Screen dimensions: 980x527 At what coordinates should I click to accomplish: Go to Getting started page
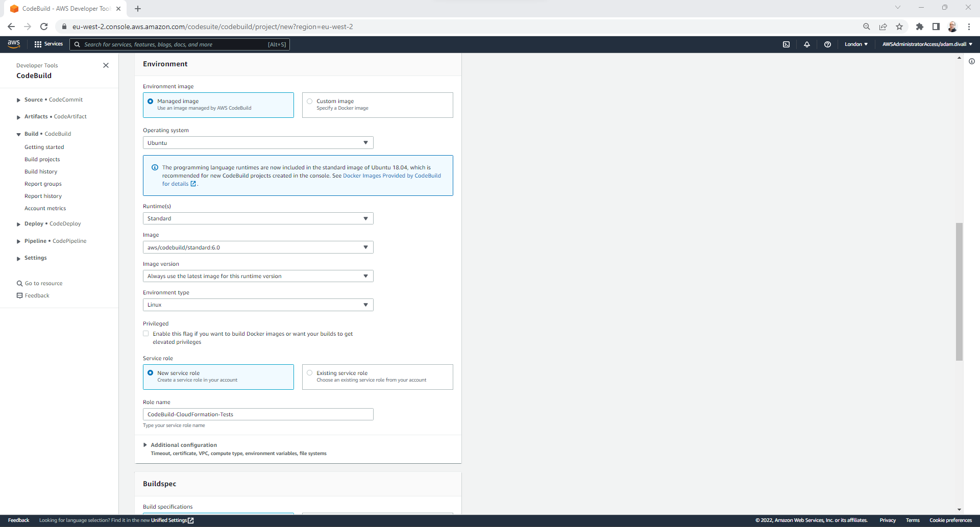pos(44,147)
